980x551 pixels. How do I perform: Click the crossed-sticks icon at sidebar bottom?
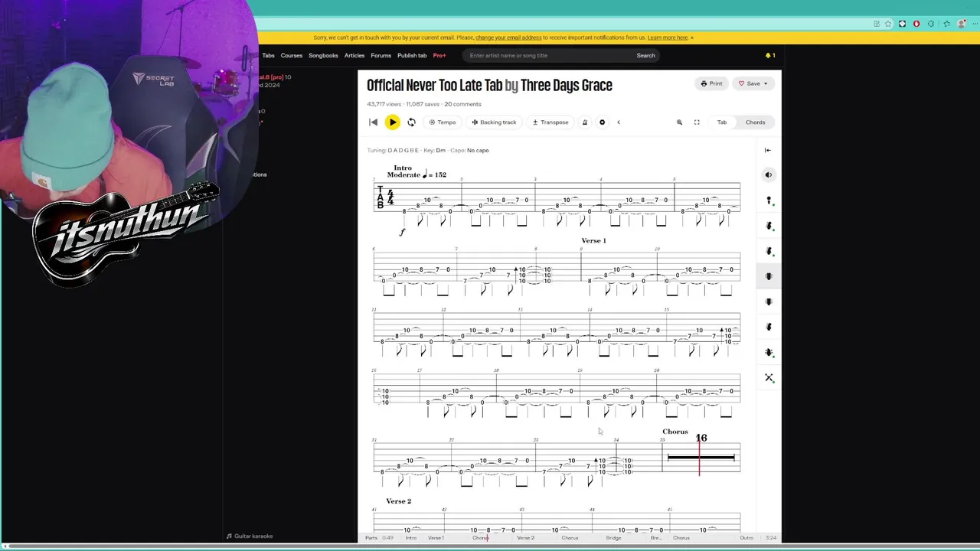coord(769,378)
